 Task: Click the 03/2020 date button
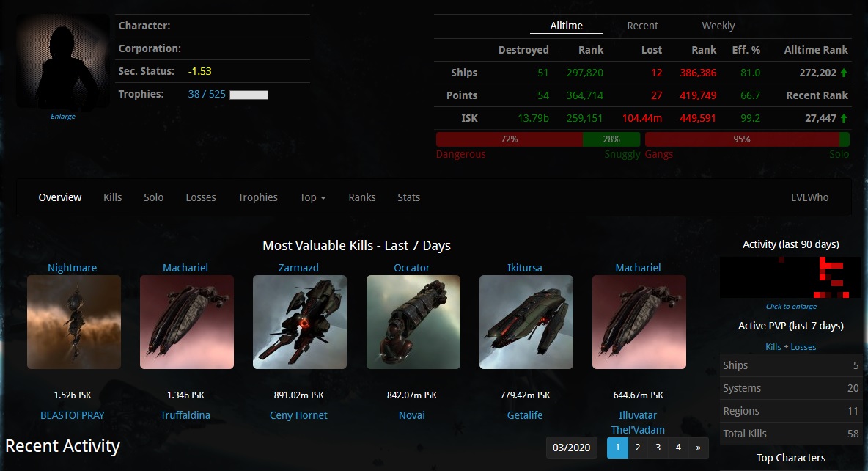pos(571,448)
